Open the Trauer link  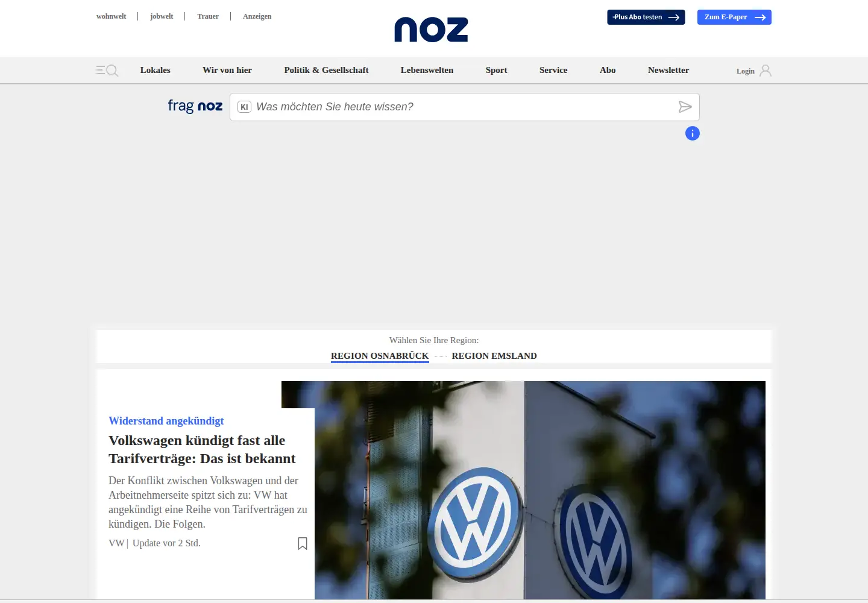(x=208, y=16)
